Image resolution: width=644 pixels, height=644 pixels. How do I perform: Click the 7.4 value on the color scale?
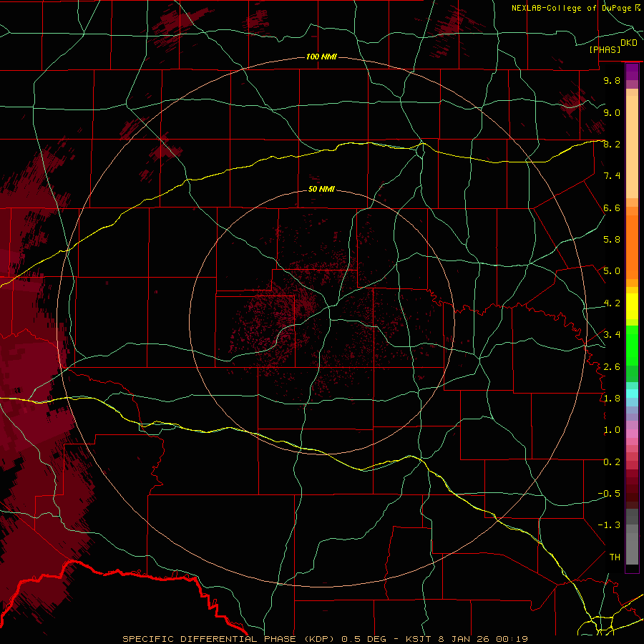[612, 176]
